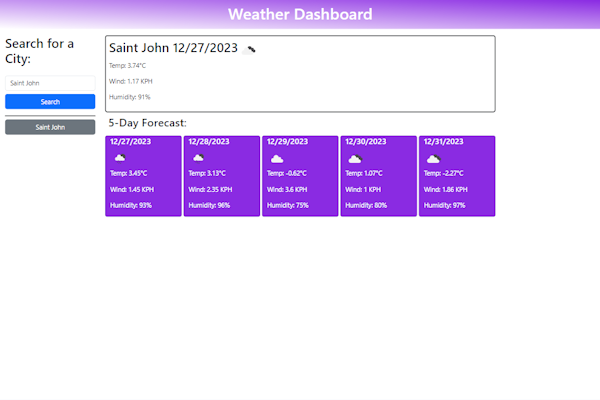Click the cloud icon on the 12/27/2023 card

click(120, 157)
